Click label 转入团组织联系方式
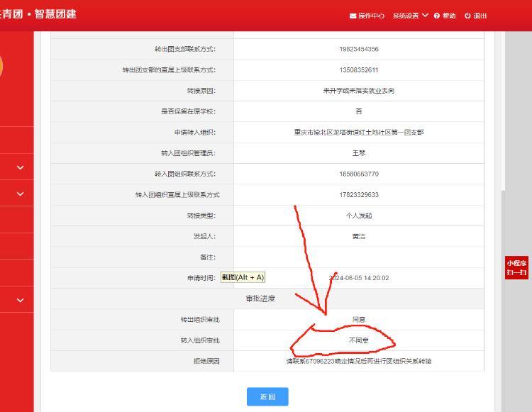 [185, 174]
